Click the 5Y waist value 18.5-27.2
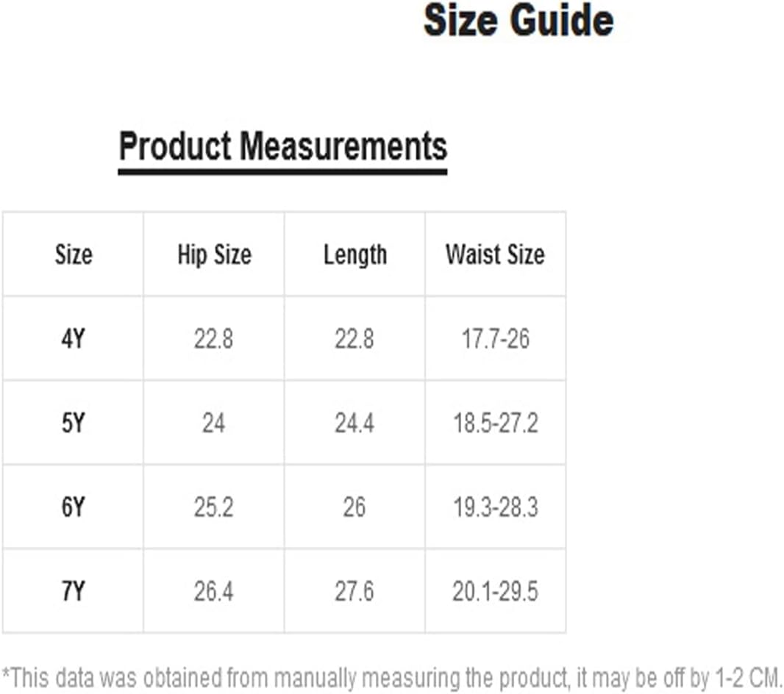This screenshot has width=784, height=694. pyautogui.click(x=496, y=423)
